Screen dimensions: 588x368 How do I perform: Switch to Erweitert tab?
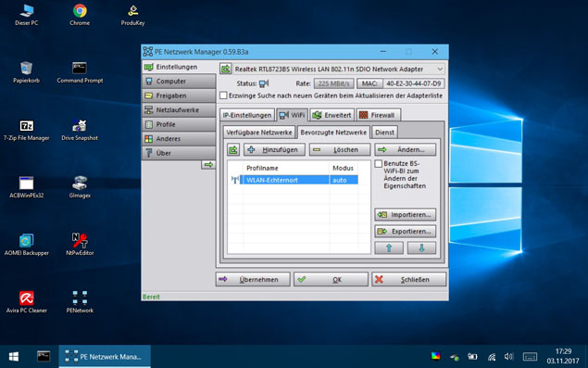pos(332,115)
